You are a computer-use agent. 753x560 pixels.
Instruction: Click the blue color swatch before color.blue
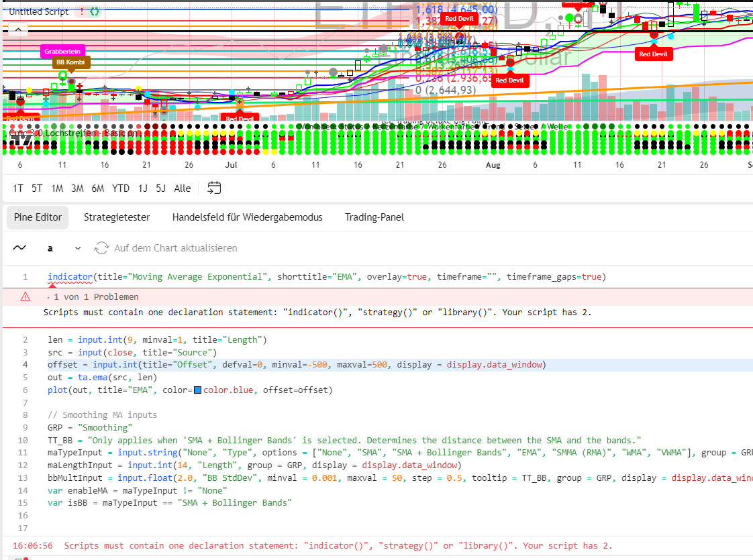197,390
